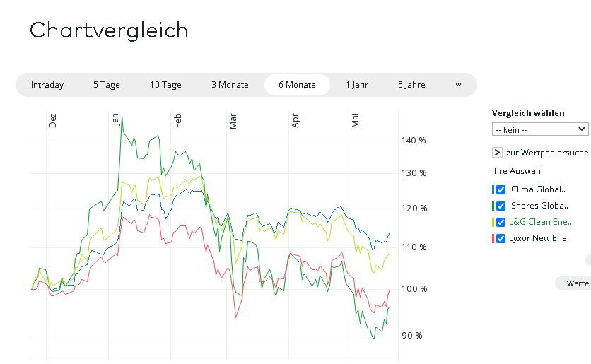Click the iShares Globa.. fund name
The height and width of the screenshot is (364, 591).
pos(538,206)
